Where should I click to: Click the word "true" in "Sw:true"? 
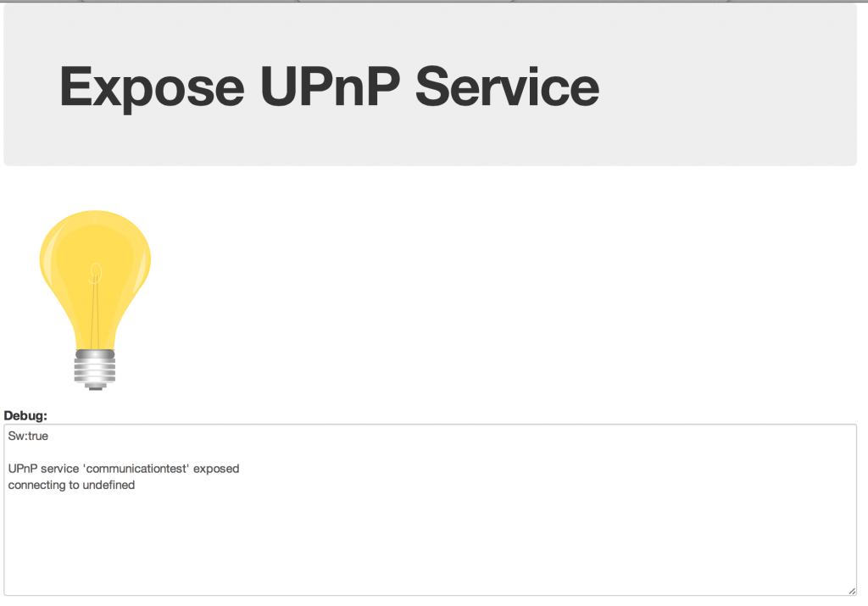37,436
